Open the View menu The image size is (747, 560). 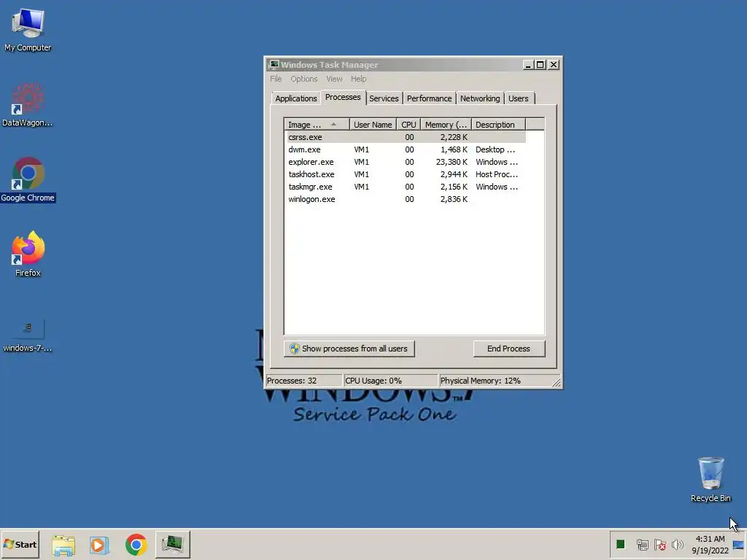[334, 79]
